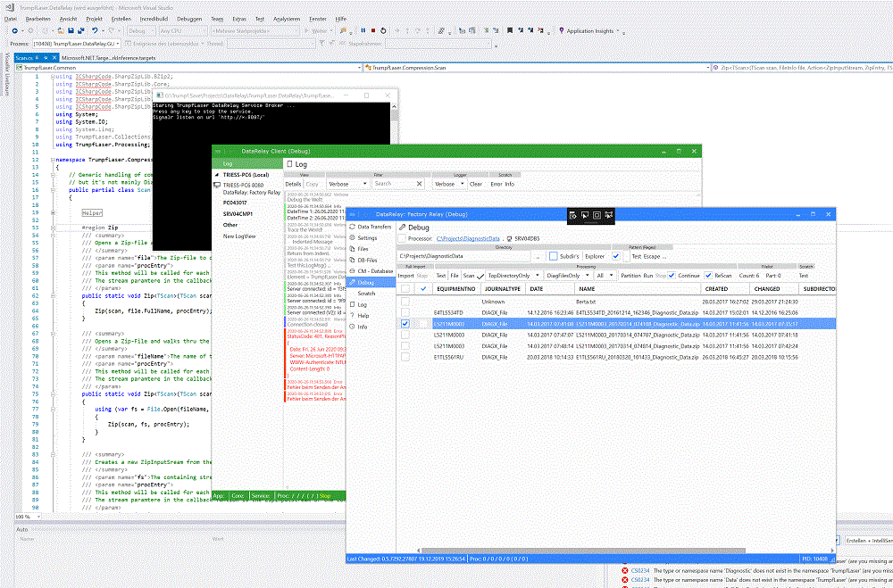The image size is (893, 588).
Task: Check row checkbox for E1TLS561RU
Action: tap(405, 357)
